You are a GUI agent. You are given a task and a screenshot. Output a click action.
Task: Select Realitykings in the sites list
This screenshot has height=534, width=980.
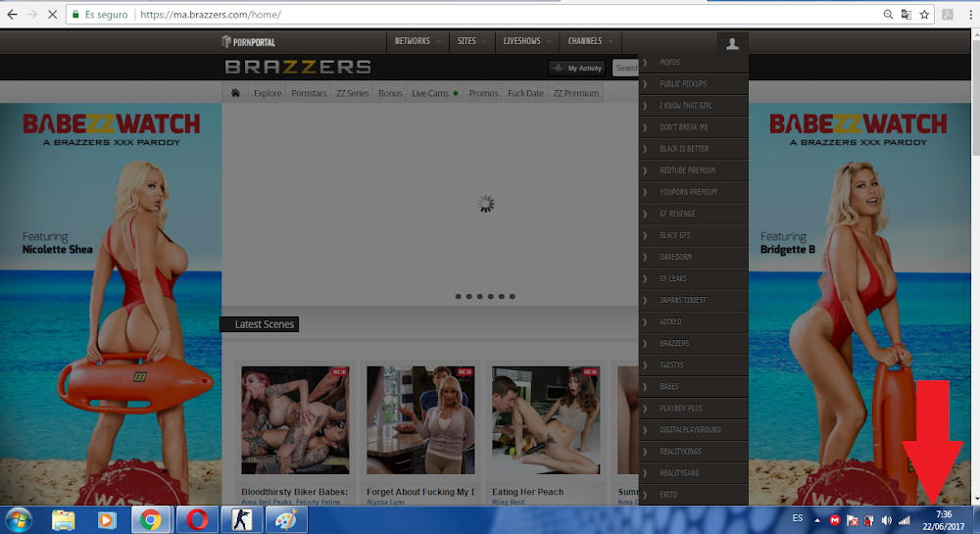[693, 452]
